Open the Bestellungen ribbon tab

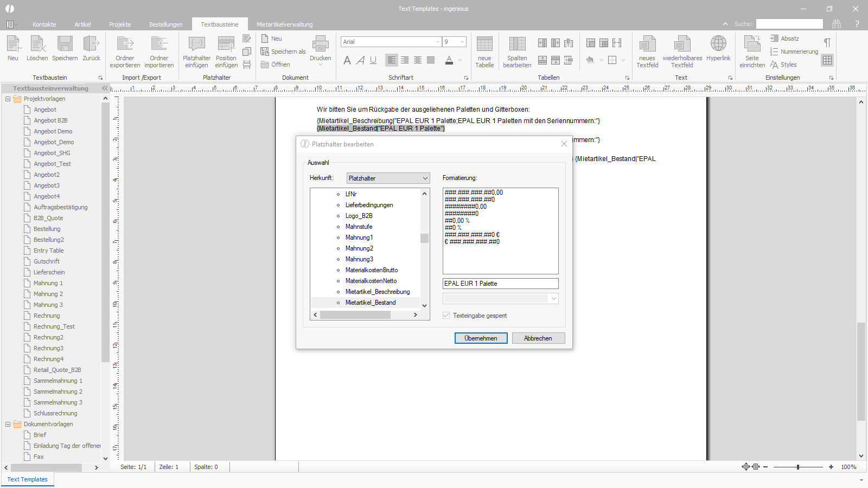tap(165, 24)
